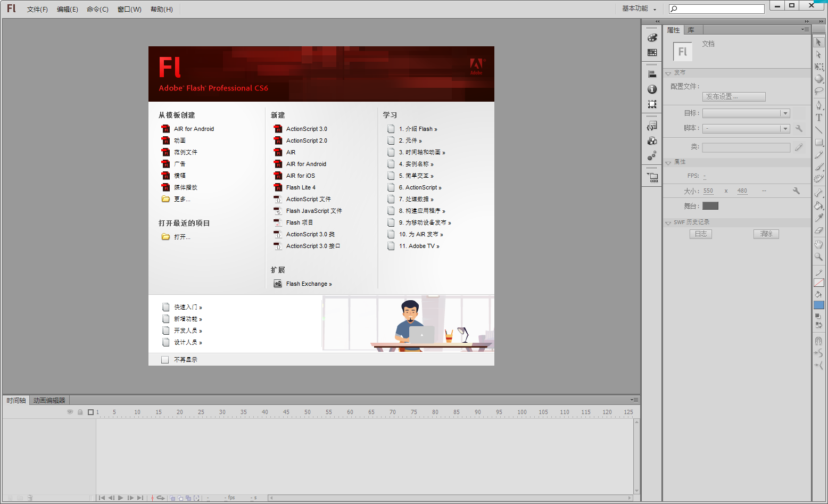
Task: Click the Black and White colors icon
Action: click(x=818, y=316)
